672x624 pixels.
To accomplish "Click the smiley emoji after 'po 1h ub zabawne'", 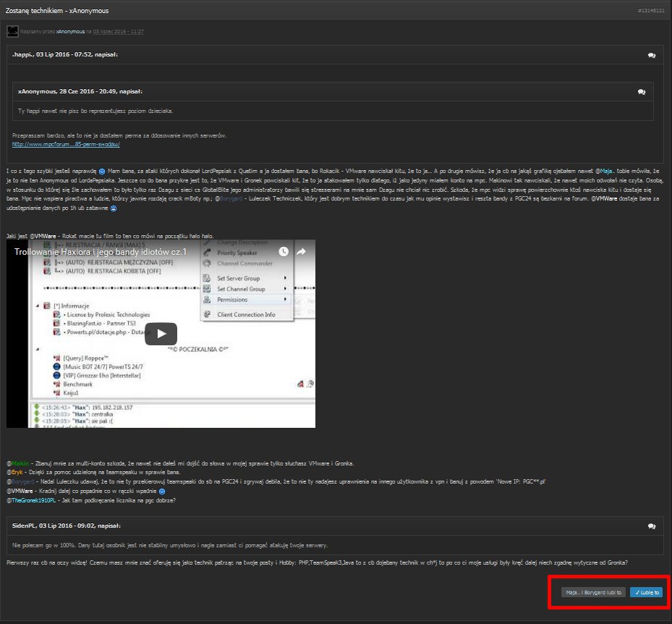I will tap(114, 208).
